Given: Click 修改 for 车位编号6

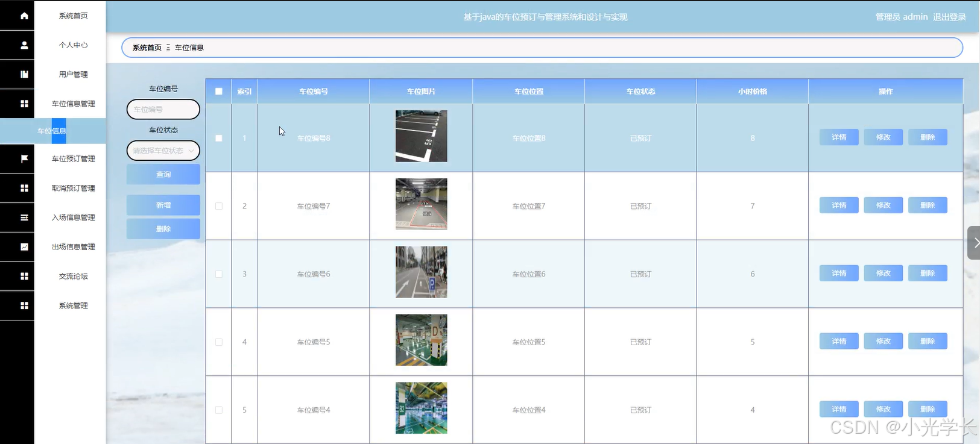Looking at the screenshot, I should click(884, 274).
